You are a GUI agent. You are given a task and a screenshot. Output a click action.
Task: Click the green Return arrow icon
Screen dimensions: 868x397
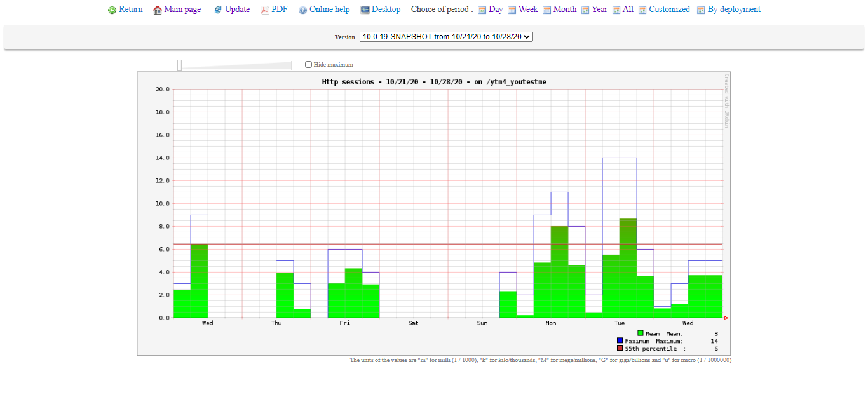[x=112, y=10]
